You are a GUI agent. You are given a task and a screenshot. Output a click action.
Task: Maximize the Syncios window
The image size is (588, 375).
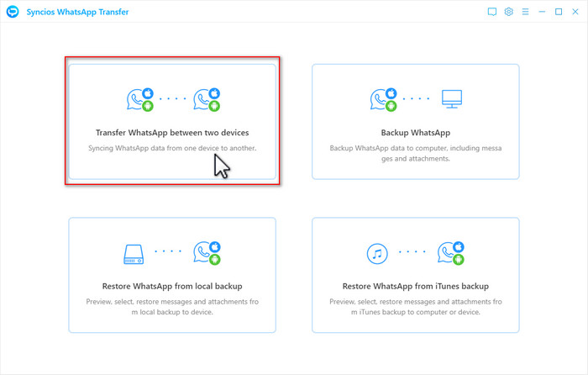(559, 12)
